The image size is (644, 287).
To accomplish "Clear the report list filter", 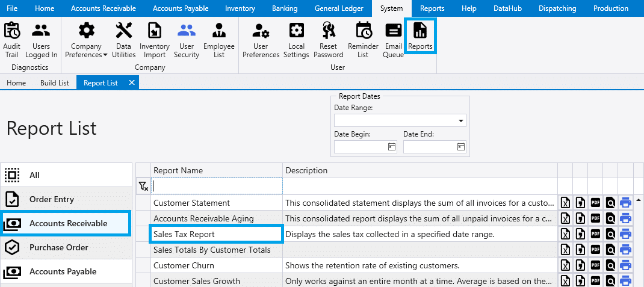I will [x=143, y=187].
